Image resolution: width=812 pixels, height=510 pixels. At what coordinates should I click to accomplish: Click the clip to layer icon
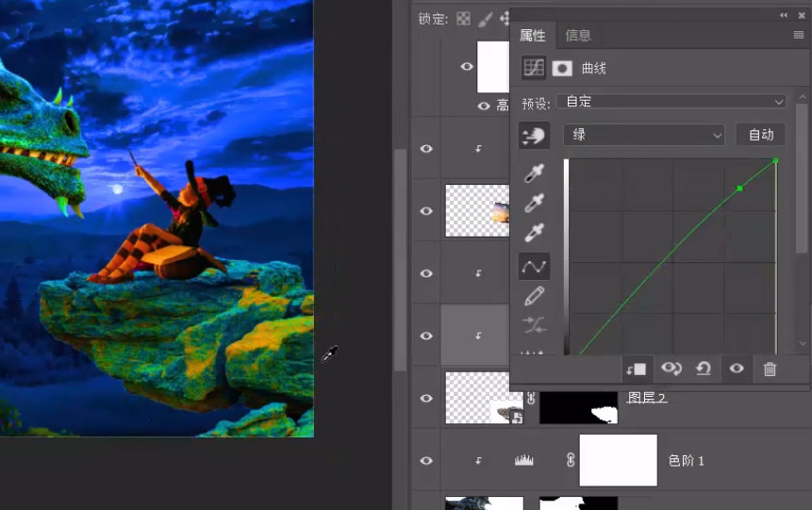(x=637, y=369)
